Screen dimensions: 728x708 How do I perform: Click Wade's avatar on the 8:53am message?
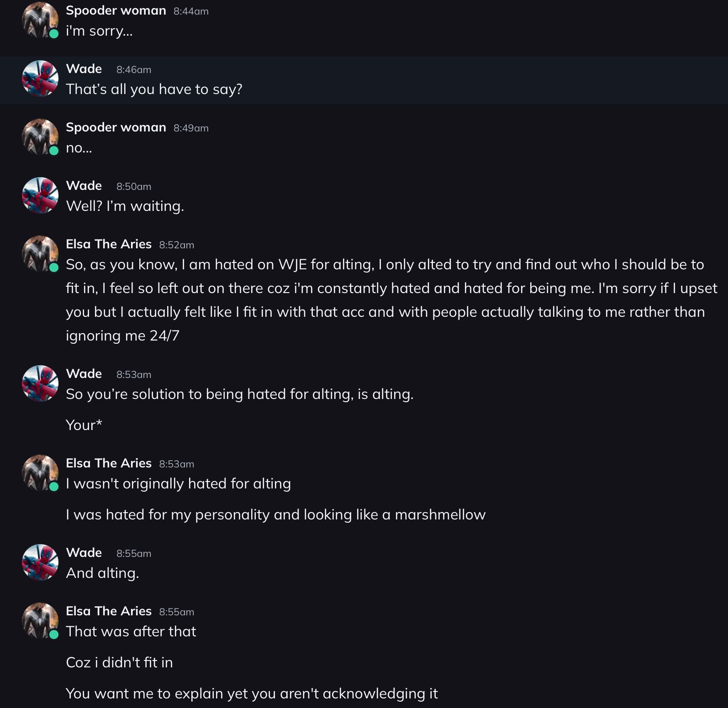[40, 383]
